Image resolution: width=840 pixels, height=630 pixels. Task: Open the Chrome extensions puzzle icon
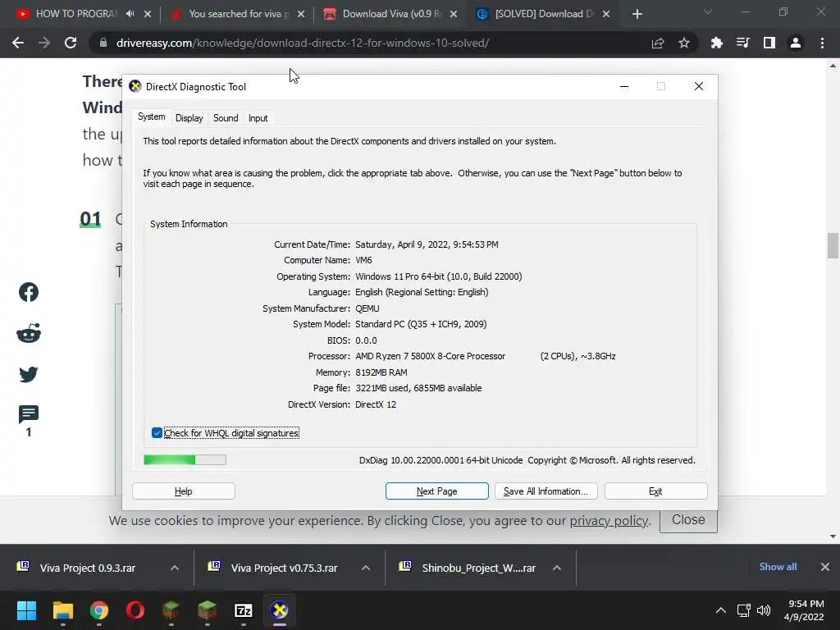click(x=716, y=43)
